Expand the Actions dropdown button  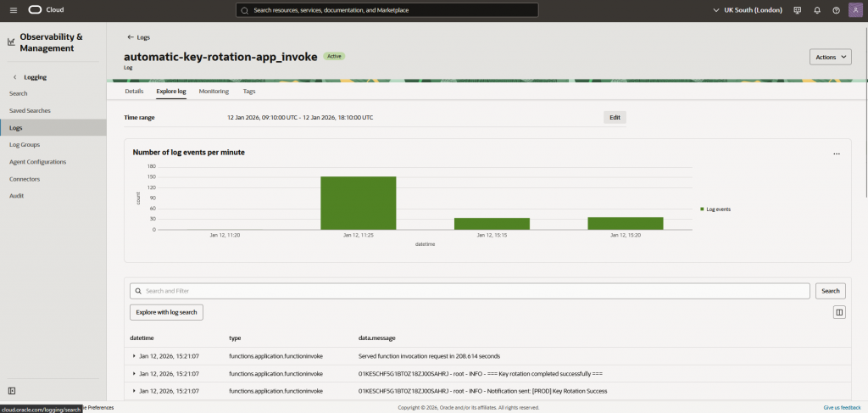pyautogui.click(x=831, y=57)
